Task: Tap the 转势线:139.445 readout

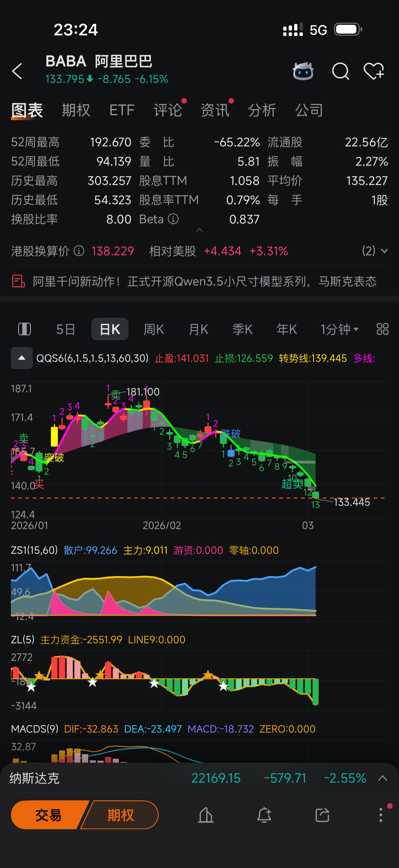Action: [313, 358]
